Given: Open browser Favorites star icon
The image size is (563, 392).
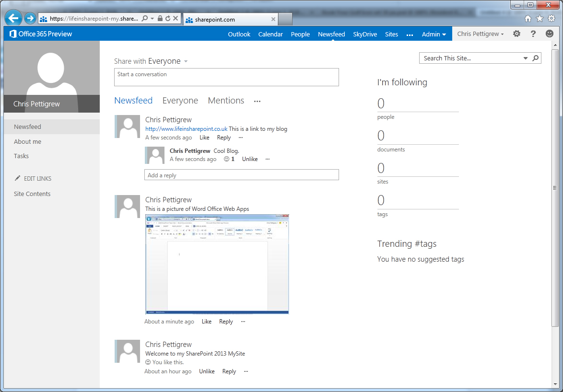Looking at the screenshot, I should coord(540,19).
